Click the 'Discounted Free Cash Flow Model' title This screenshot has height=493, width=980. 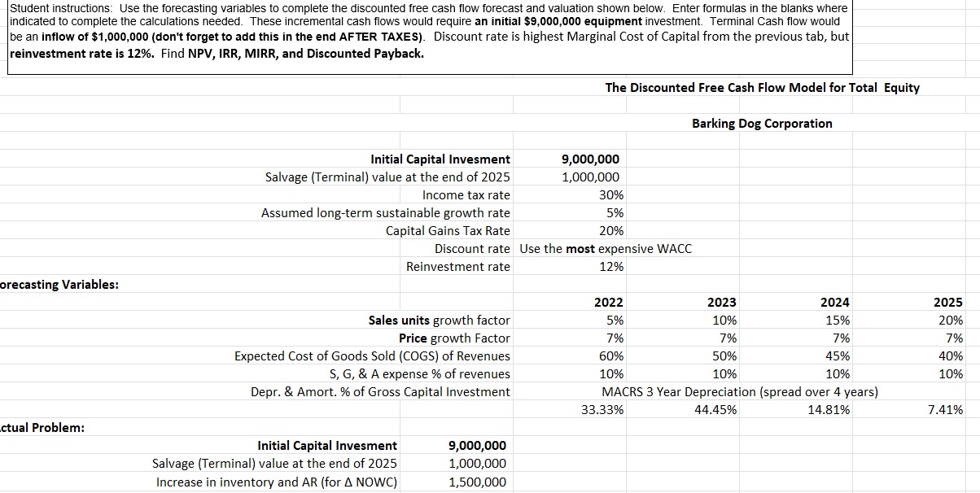click(763, 87)
